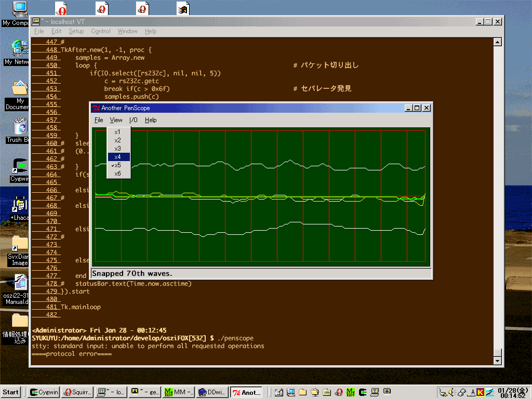Open the Control menu in localhost VT
Viewport: 532px width, 399px height.
click(x=101, y=31)
